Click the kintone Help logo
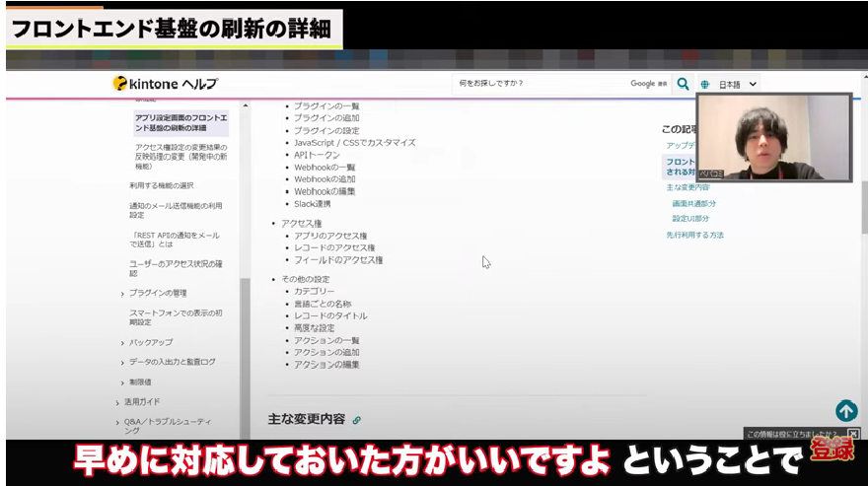868x486 pixels. 165,84
